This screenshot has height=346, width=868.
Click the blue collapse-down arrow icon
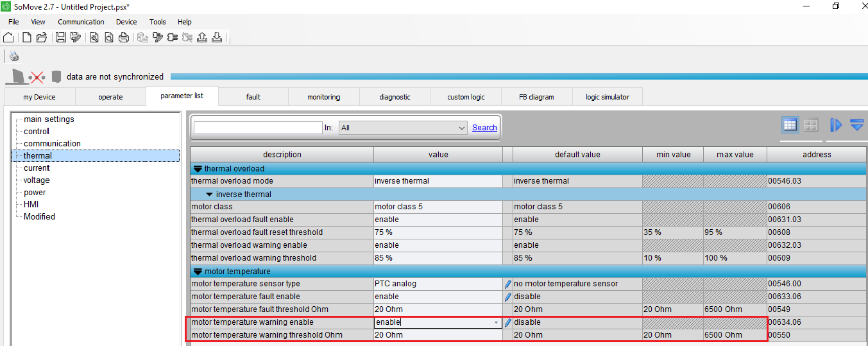pos(857,125)
